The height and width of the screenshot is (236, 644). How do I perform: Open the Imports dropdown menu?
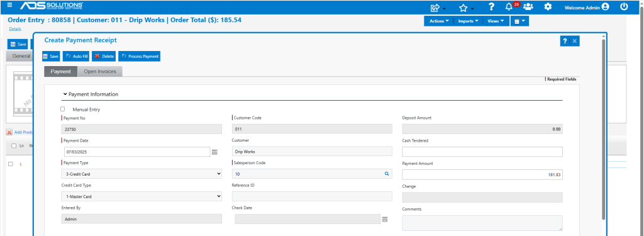pos(468,21)
